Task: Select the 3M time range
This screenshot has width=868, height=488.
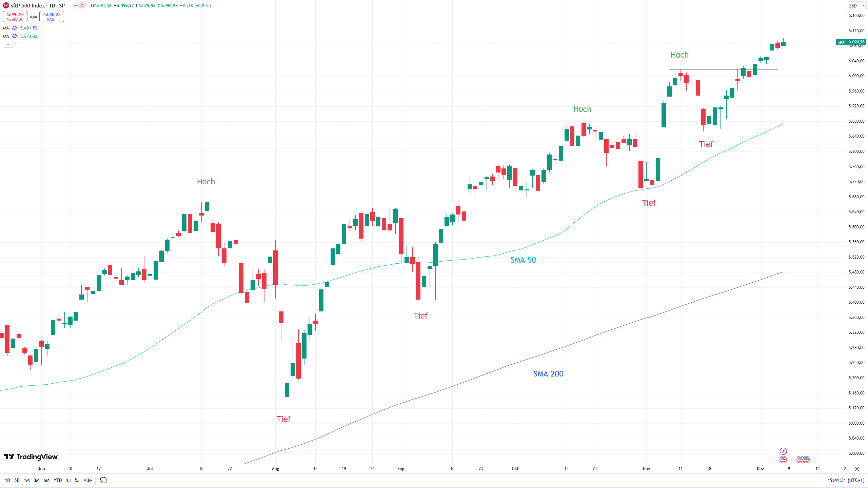Action: (37, 480)
